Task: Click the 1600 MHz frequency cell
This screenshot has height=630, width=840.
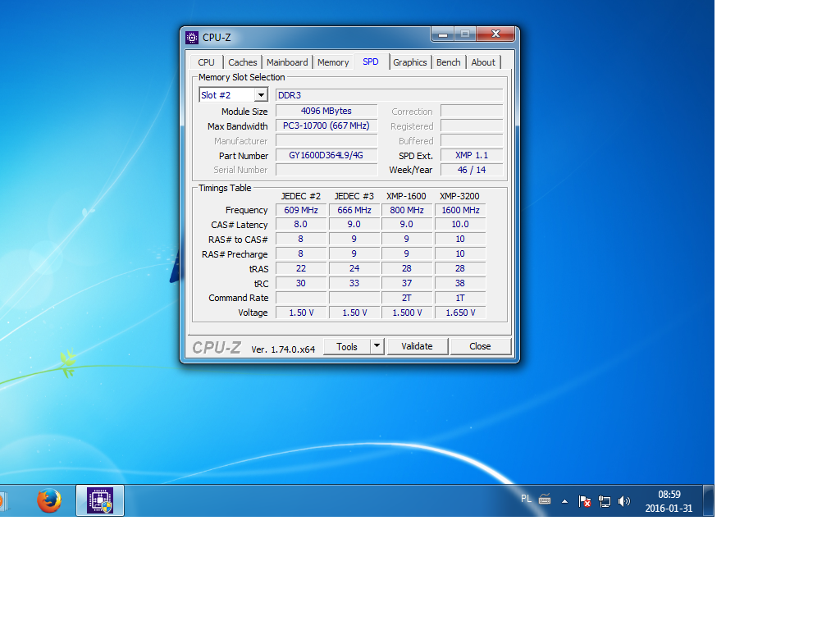Action: (x=460, y=210)
